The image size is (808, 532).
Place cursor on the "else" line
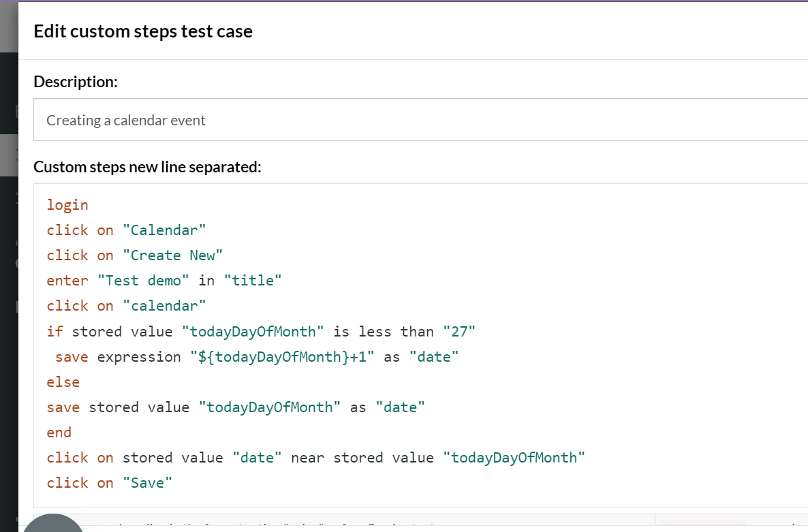(x=63, y=382)
